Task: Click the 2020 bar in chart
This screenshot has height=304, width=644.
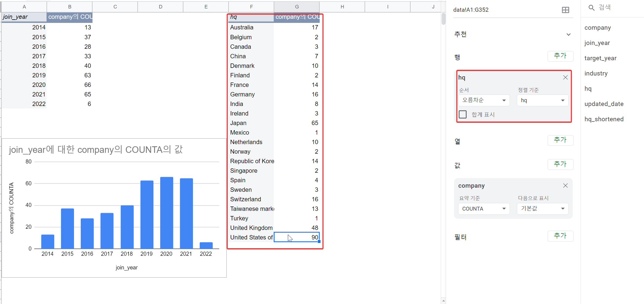Action: [167, 212]
